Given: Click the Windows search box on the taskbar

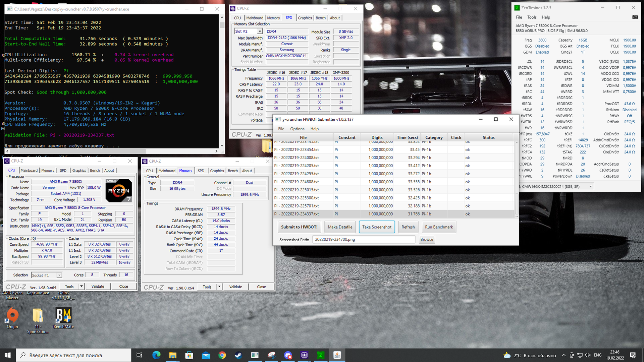Looking at the screenshot, I should 74,355.
